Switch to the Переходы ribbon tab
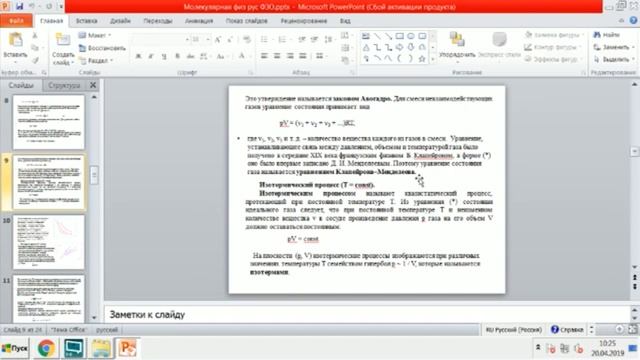The image size is (640, 360). point(158,21)
